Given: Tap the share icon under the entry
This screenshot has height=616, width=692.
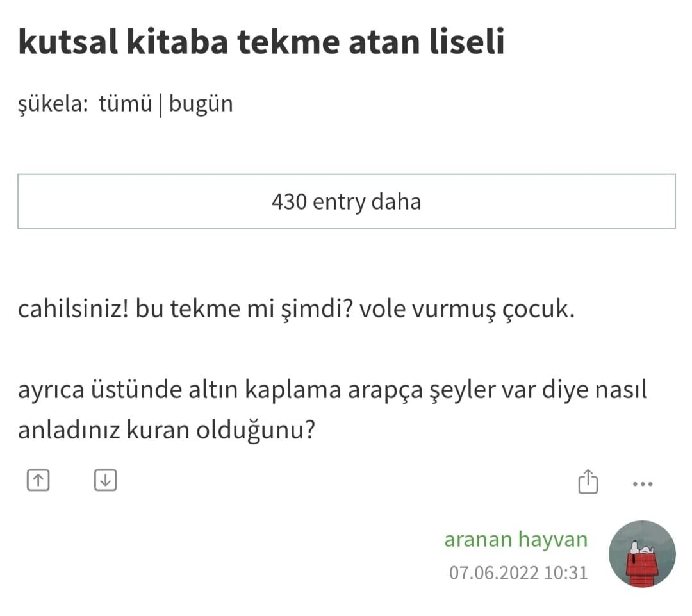Looking at the screenshot, I should 588,481.
